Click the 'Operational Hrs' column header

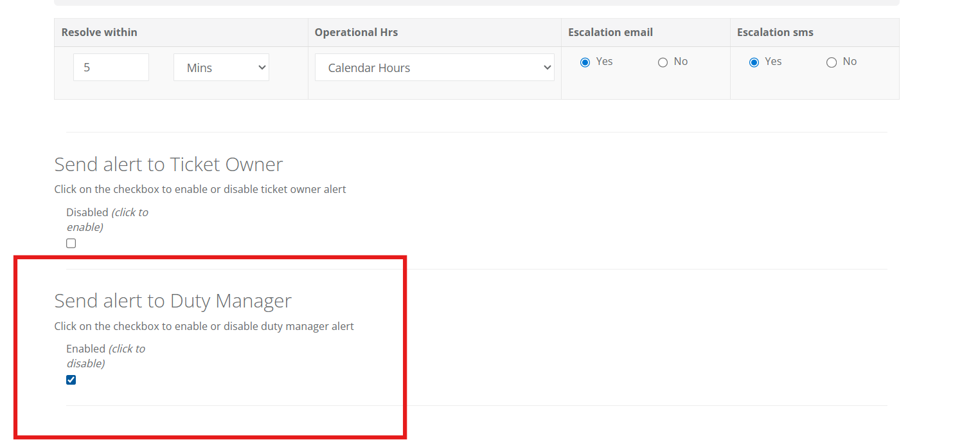tap(356, 32)
